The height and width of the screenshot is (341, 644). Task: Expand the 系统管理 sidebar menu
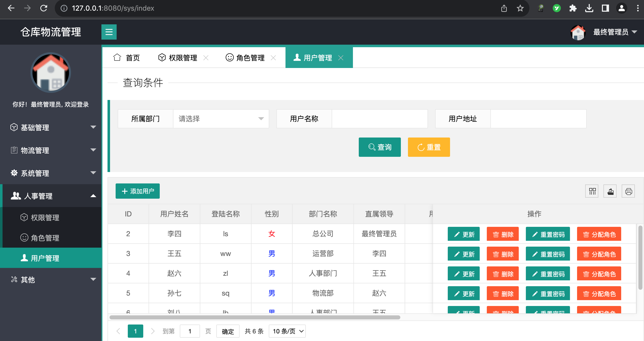click(x=51, y=173)
